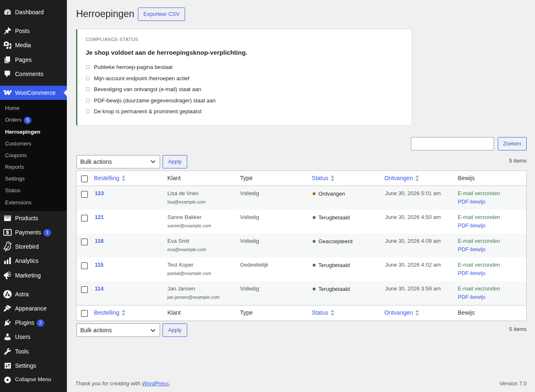Click the Exporteer CSV button
Viewport: 535px width, 392px height.
[x=161, y=14]
